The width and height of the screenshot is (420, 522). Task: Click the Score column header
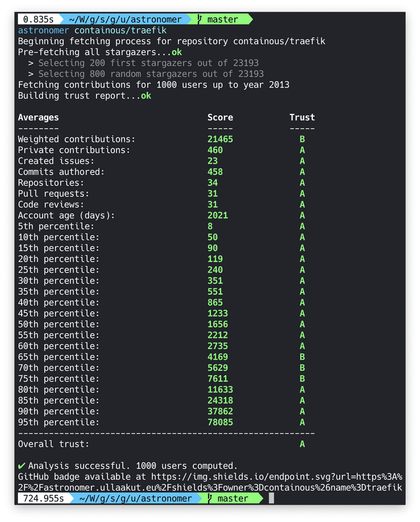[220, 118]
